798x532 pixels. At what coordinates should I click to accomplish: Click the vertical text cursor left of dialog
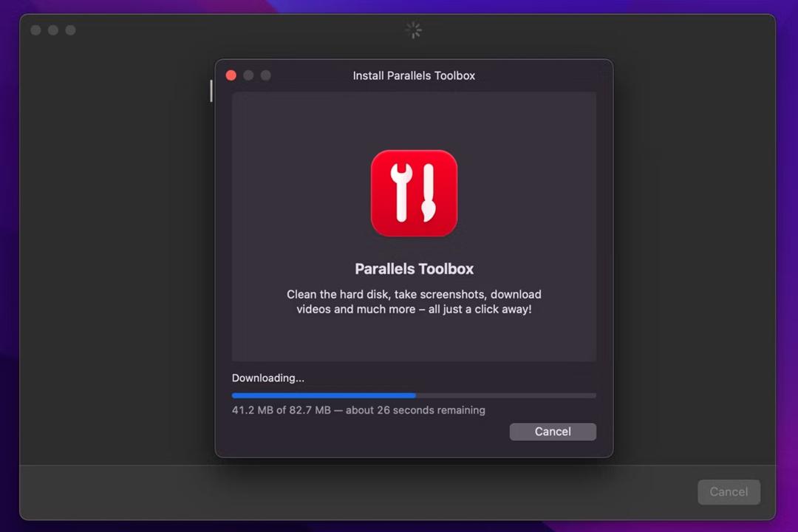point(211,91)
